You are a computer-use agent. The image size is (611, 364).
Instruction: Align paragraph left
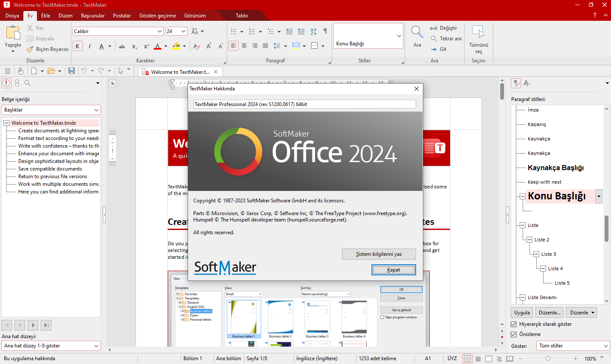click(x=234, y=46)
